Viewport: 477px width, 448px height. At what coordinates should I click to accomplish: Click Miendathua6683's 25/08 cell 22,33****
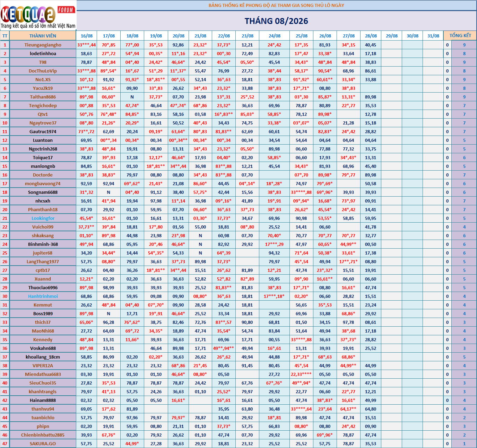[301, 374]
